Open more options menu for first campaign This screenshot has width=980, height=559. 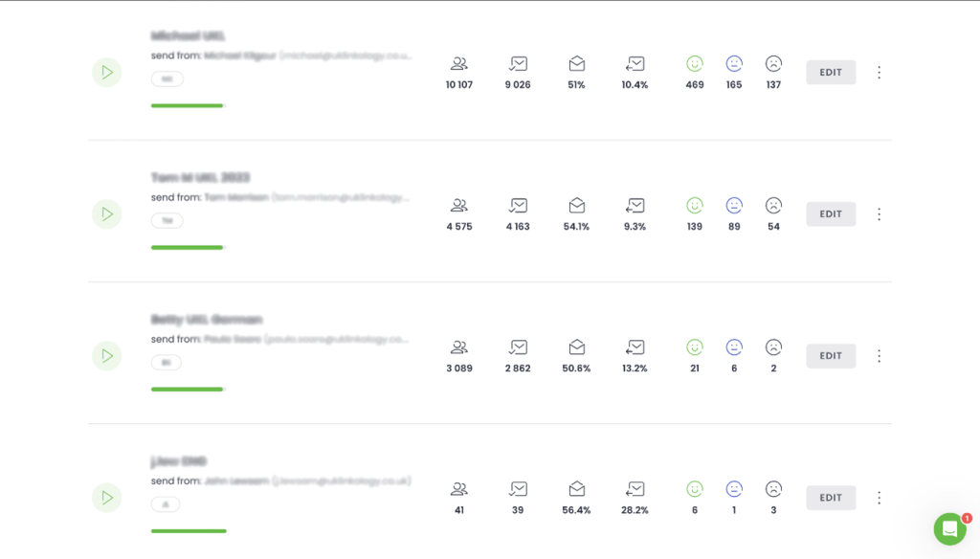tap(880, 73)
